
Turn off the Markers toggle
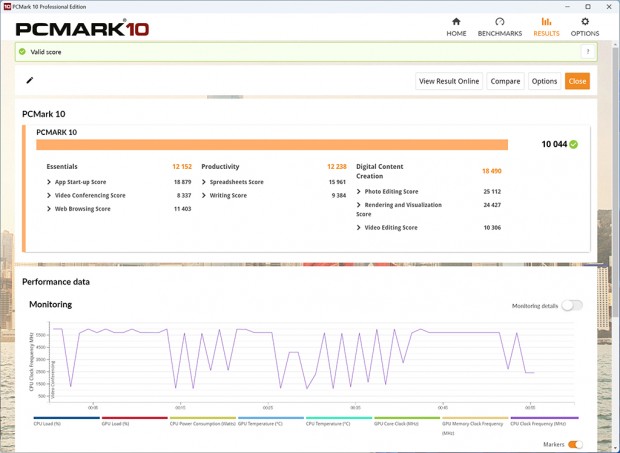tap(575, 444)
